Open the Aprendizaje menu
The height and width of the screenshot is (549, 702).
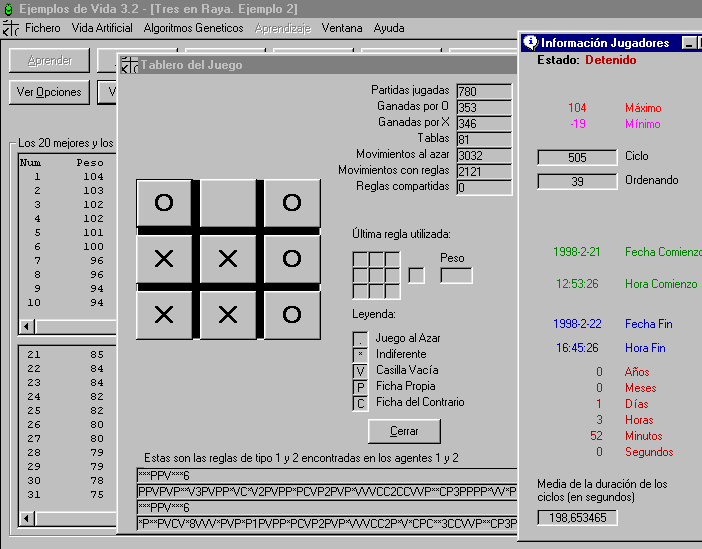click(x=283, y=28)
